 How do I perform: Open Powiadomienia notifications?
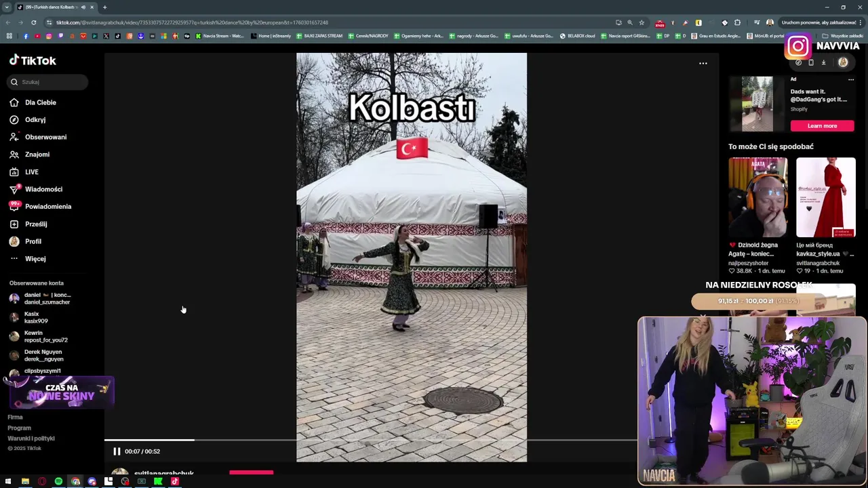(40, 207)
